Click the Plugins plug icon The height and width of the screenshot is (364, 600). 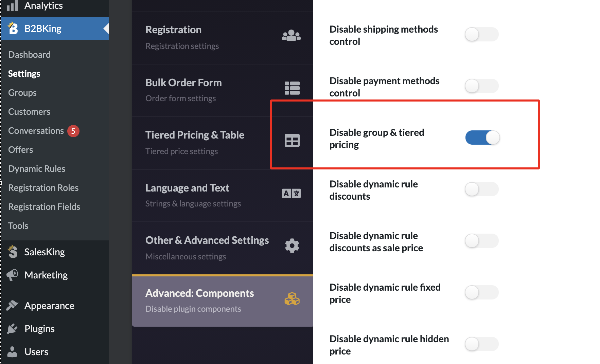(12, 328)
